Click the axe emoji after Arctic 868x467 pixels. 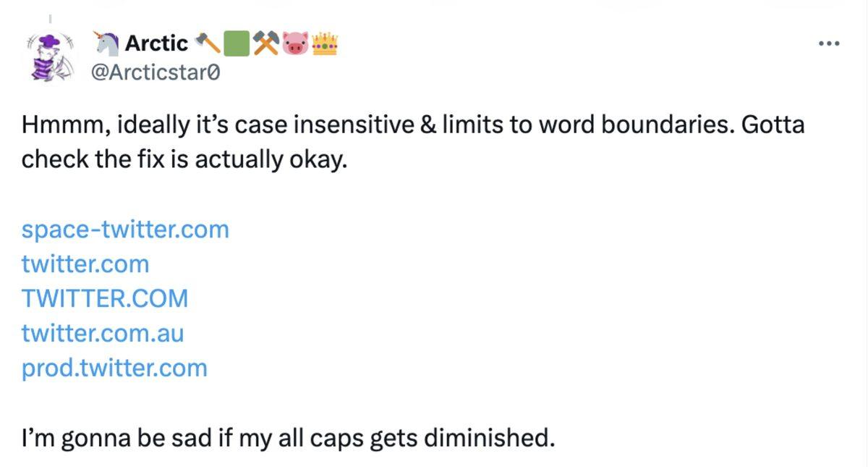208,44
